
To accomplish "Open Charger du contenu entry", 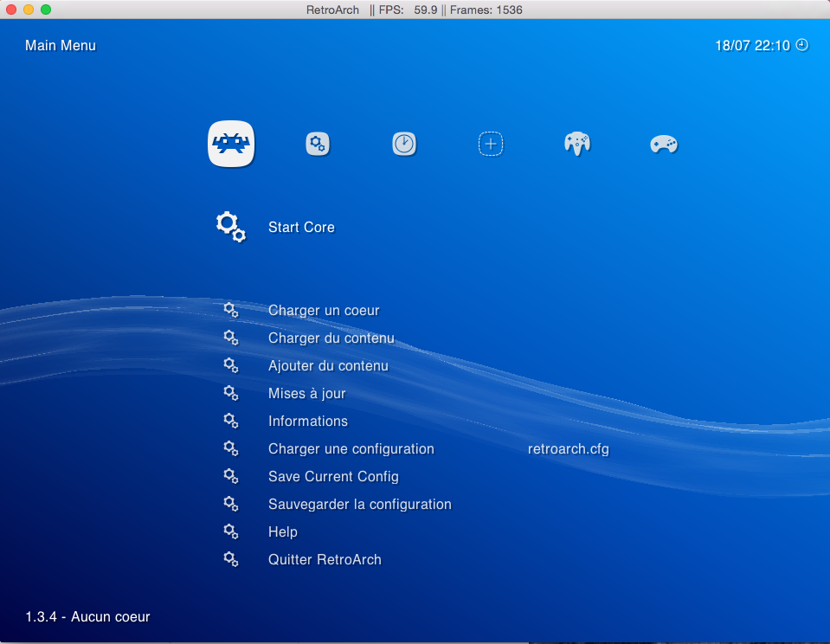I will coord(331,338).
